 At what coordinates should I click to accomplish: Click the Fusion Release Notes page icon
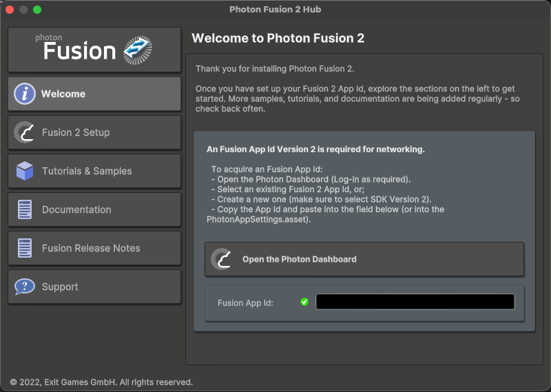pos(25,248)
